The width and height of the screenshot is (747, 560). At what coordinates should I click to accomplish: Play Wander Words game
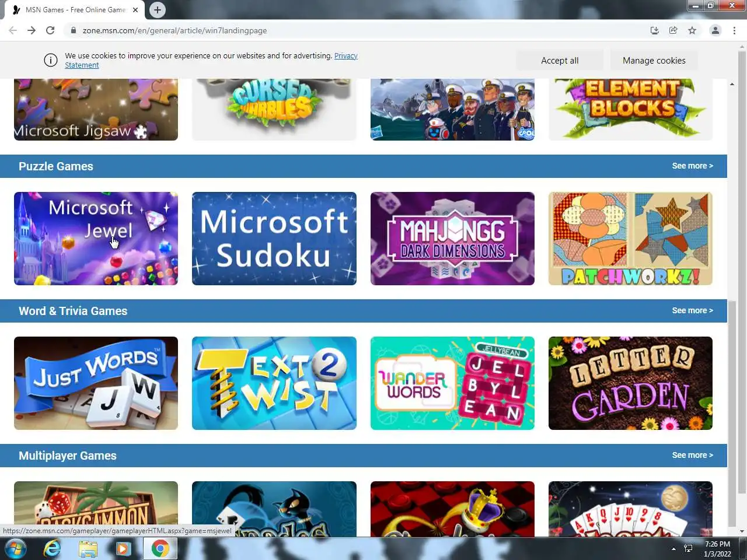point(452,383)
